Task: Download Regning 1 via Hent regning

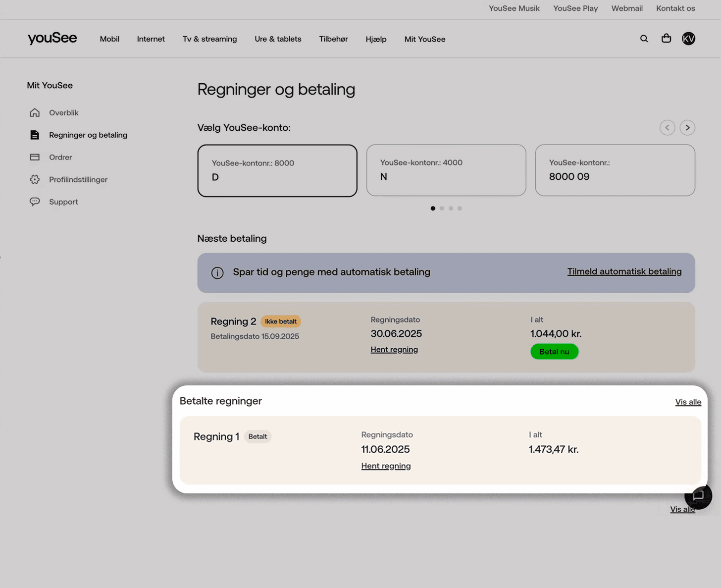Action: [x=386, y=466]
